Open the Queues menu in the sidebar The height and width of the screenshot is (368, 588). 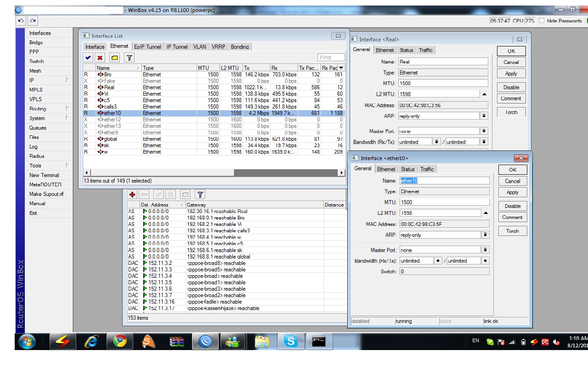[38, 128]
